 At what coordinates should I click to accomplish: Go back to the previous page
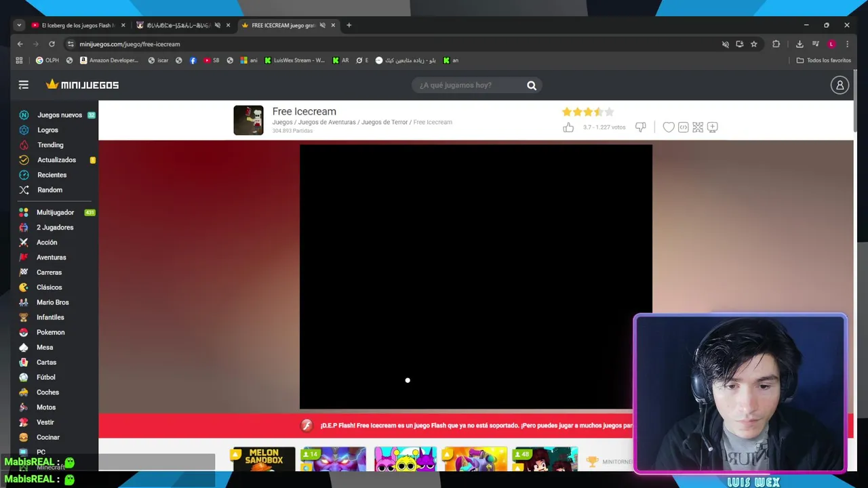tap(20, 44)
